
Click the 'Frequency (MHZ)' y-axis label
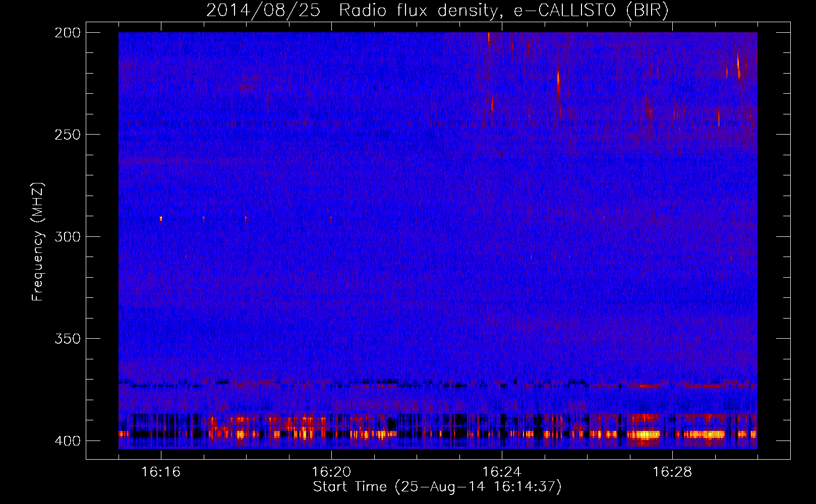(x=38, y=242)
